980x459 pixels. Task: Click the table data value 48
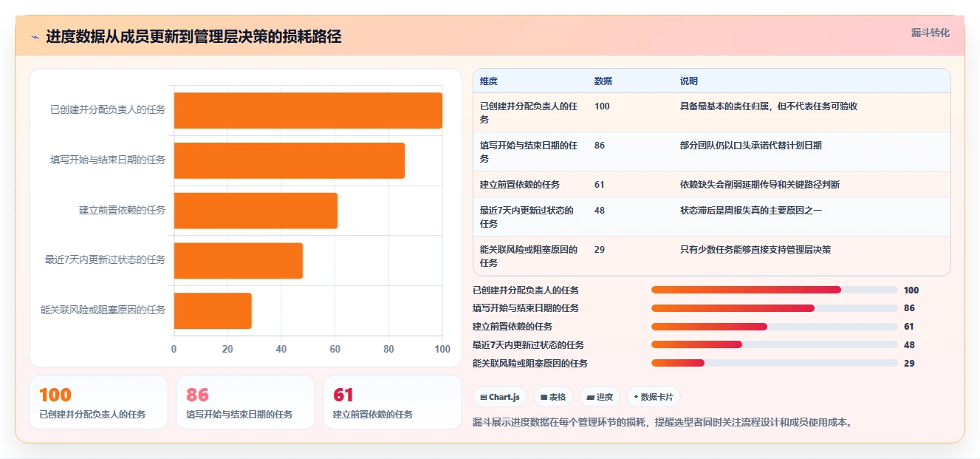coord(600,211)
